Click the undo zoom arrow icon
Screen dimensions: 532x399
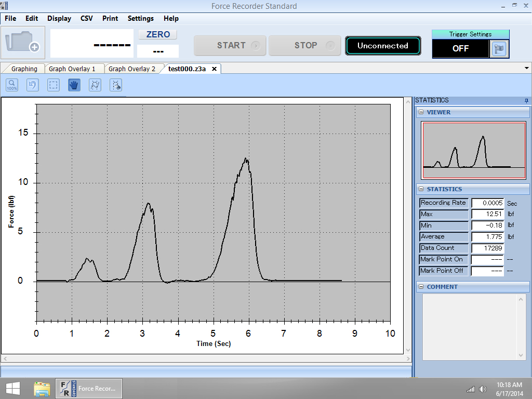(33, 85)
